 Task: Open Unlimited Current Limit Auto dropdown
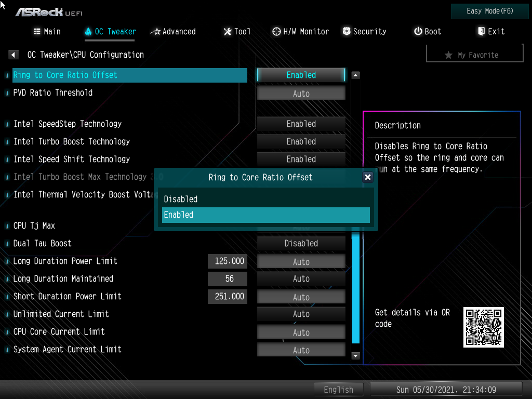[x=301, y=314]
